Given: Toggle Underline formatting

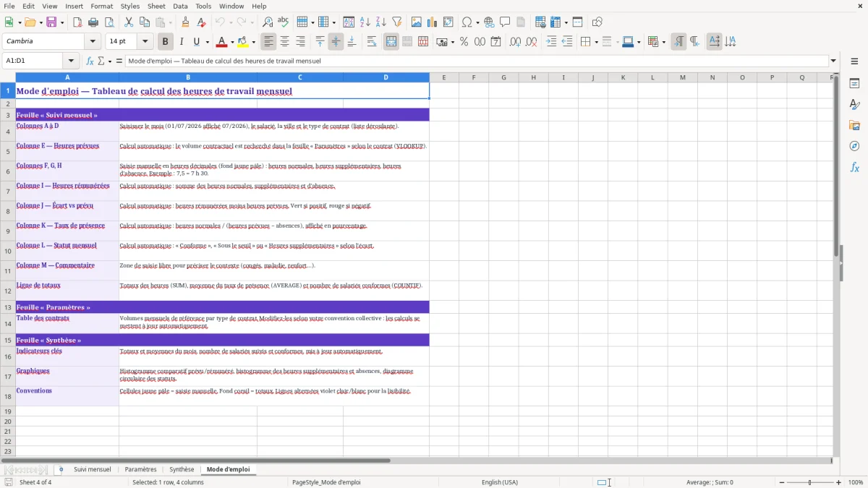Looking at the screenshot, I should pos(197,42).
